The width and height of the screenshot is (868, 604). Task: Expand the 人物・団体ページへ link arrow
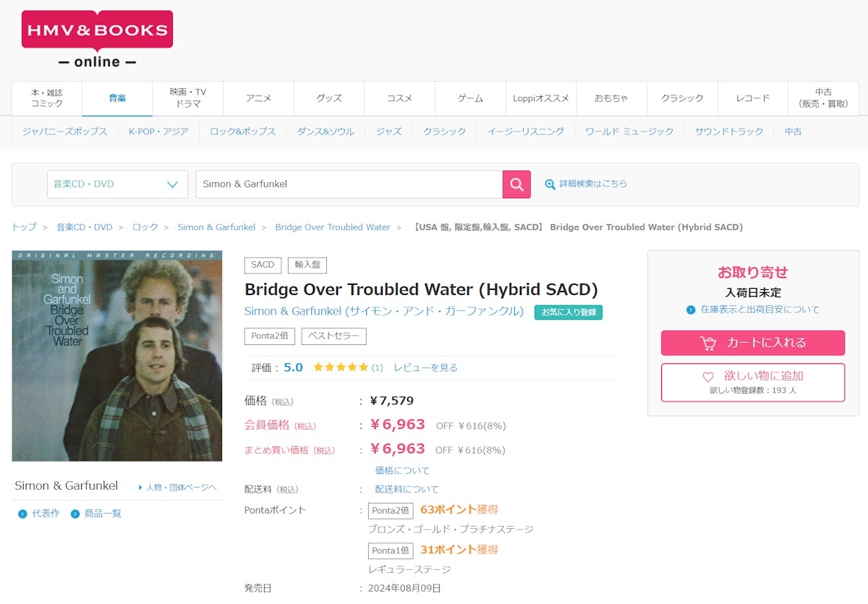tap(140, 488)
